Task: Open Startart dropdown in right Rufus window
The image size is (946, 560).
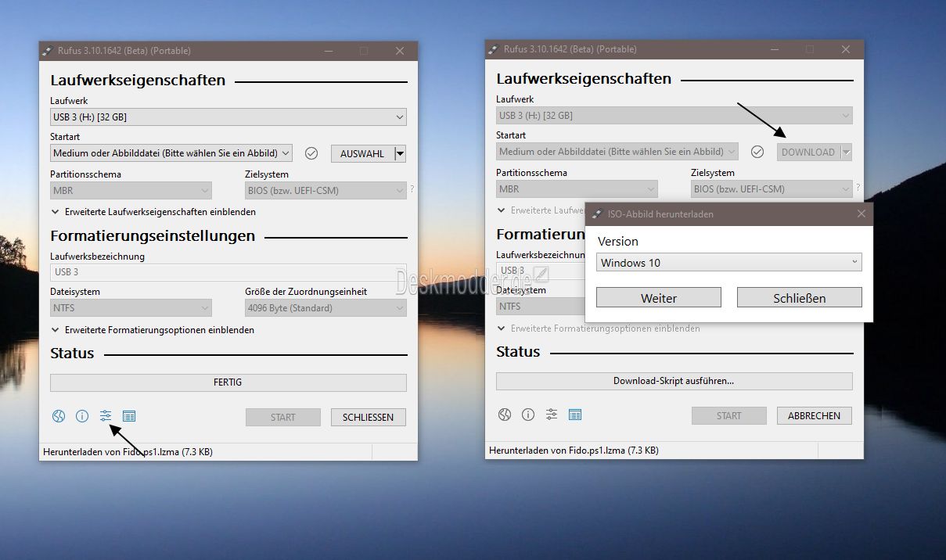Action: point(617,152)
